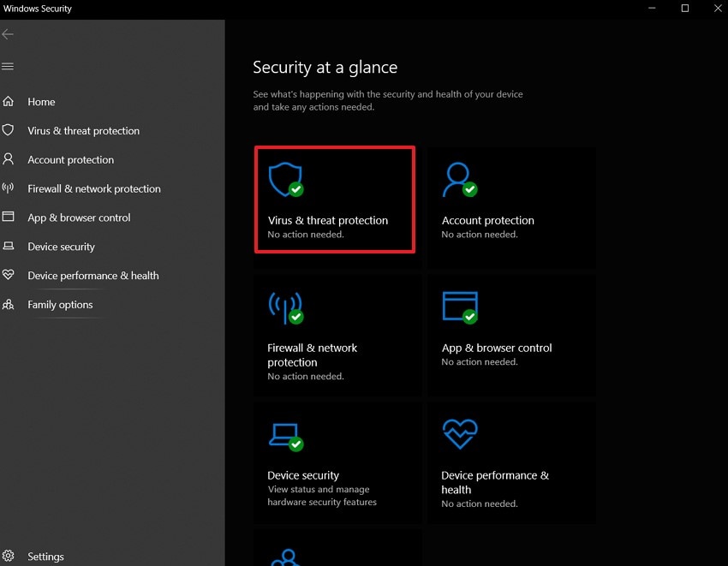Click the antenna icon for Firewall & network protection
Viewport: 728px width, 566px height.
[x=9, y=188]
